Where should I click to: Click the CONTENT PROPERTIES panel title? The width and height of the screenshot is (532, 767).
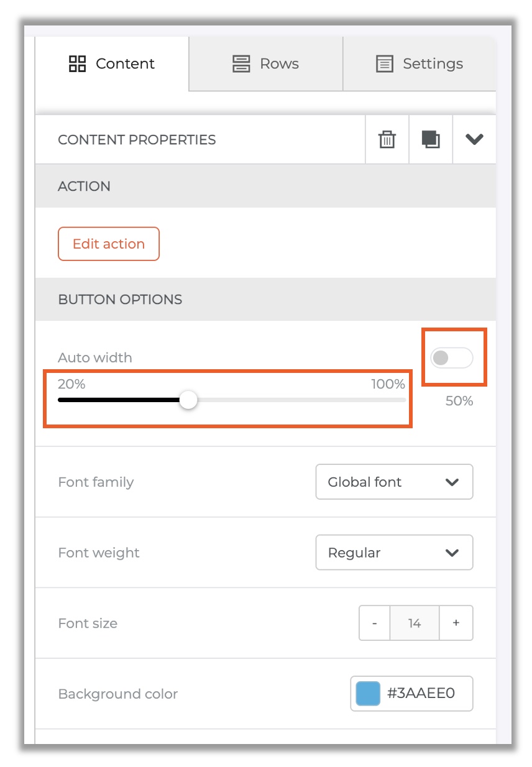point(137,140)
